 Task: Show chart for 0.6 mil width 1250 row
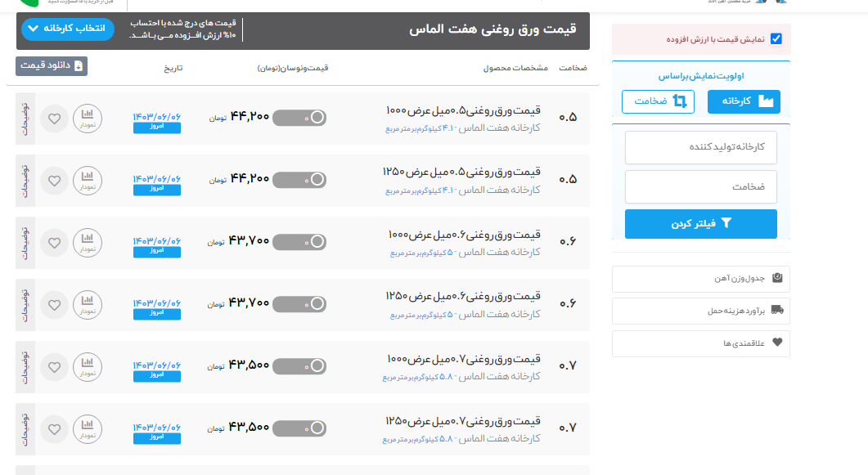pos(88,304)
